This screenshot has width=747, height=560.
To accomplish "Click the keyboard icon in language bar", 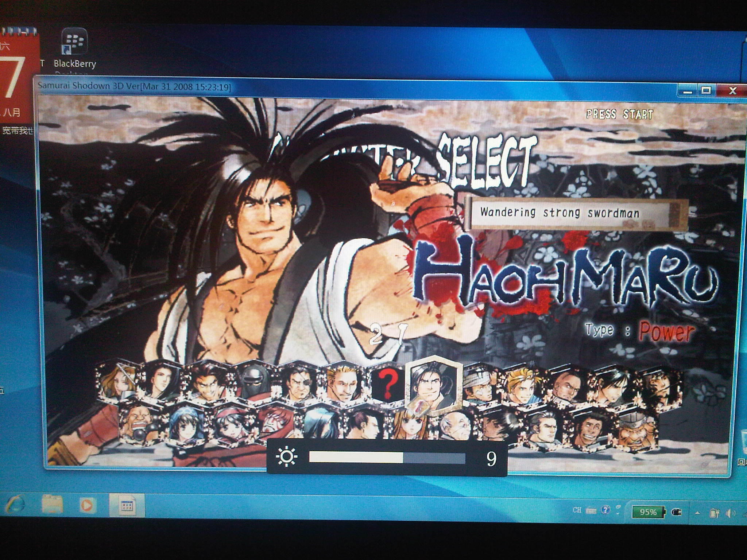I will pyautogui.click(x=591, y=510).
